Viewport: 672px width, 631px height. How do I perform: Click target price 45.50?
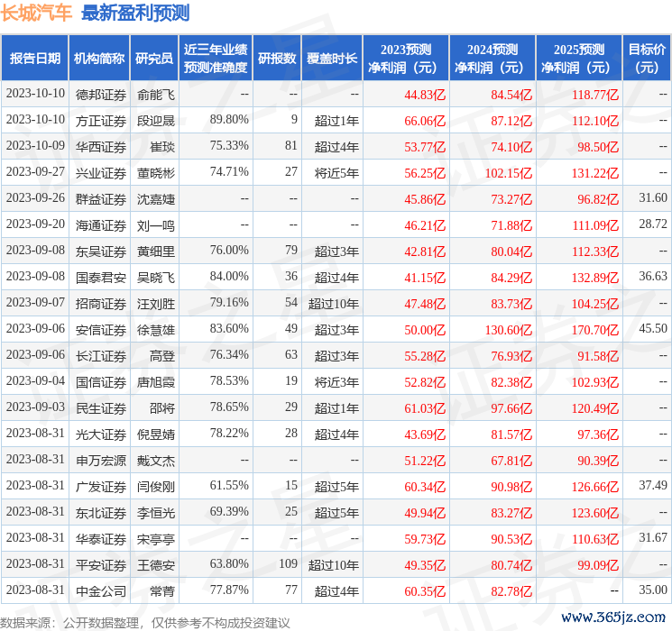tap(653, 328)
